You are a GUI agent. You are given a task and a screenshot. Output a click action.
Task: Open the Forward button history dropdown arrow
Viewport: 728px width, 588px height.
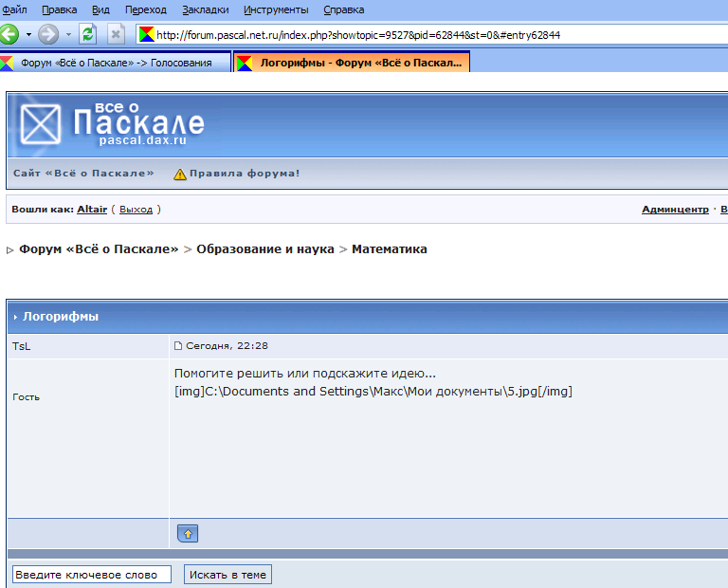click(x=68, y=34)
